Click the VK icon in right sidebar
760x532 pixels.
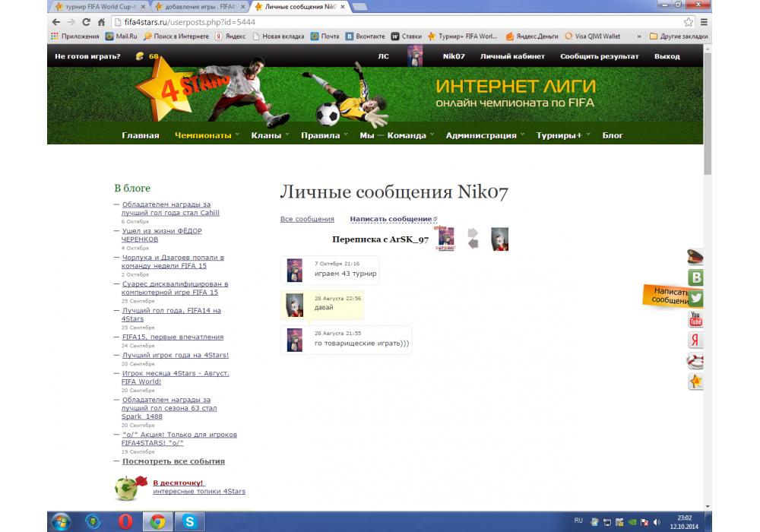point(695,277)
